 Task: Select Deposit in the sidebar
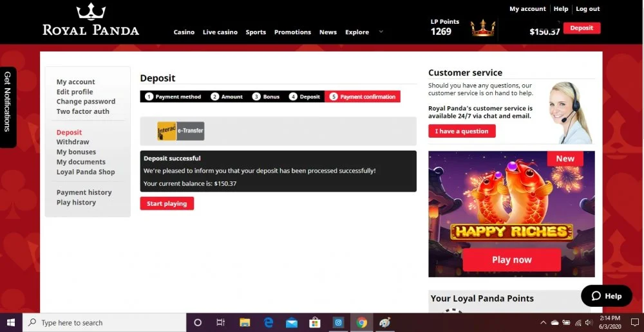[x=70, y=132]
